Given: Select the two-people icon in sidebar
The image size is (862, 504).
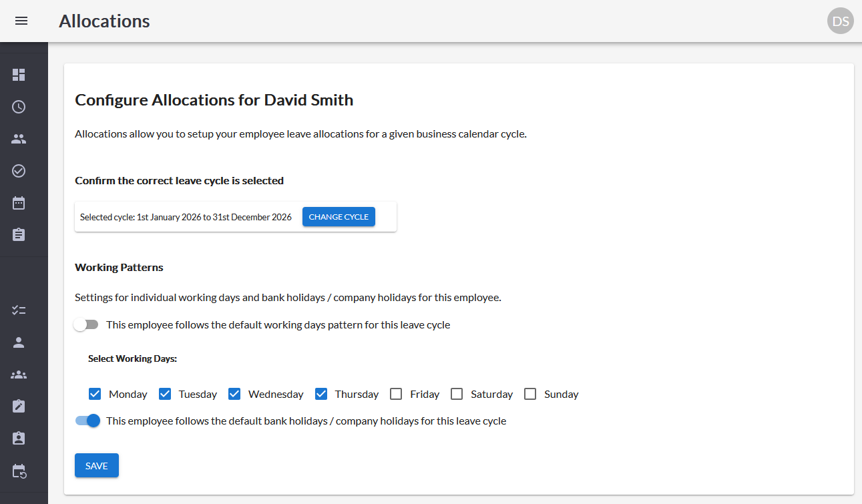Looking at the screenshot, I should click(19, 139).
